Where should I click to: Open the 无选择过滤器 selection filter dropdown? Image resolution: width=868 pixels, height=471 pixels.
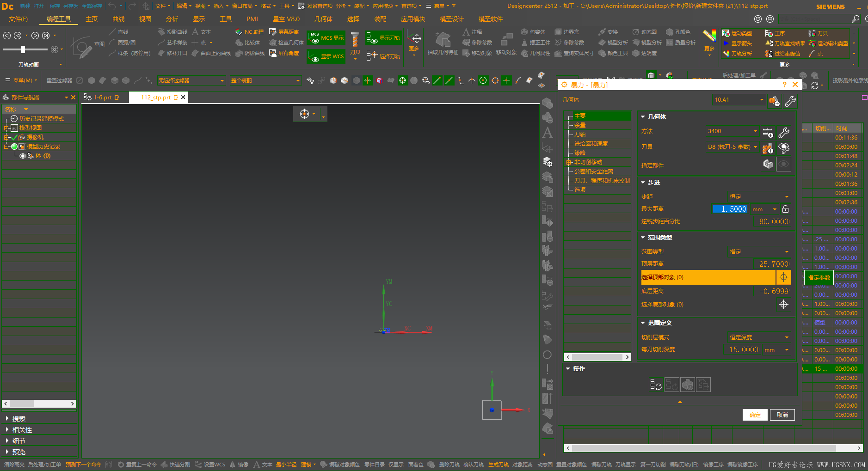(191, 80)
